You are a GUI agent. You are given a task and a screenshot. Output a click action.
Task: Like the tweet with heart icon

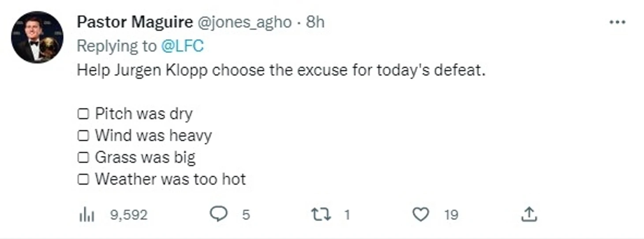tap(420, 215)
